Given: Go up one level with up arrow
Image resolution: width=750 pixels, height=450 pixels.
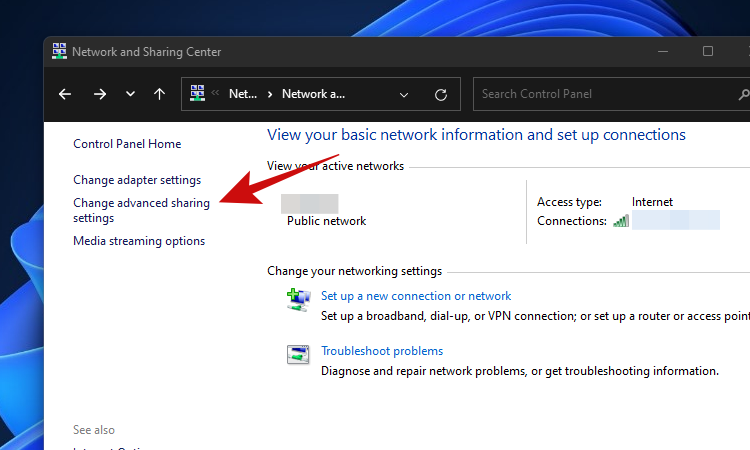Looking at the screenshot, I should point(159,94).
